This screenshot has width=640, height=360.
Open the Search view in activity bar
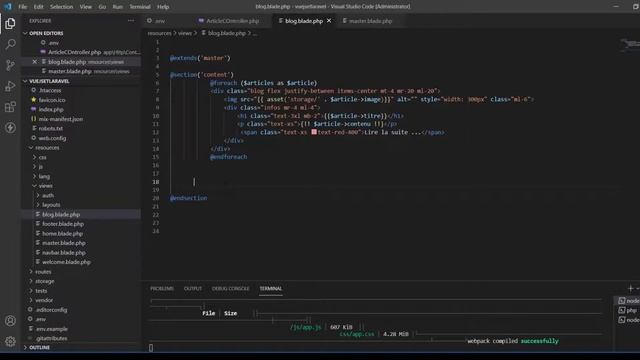pos(10,44)
